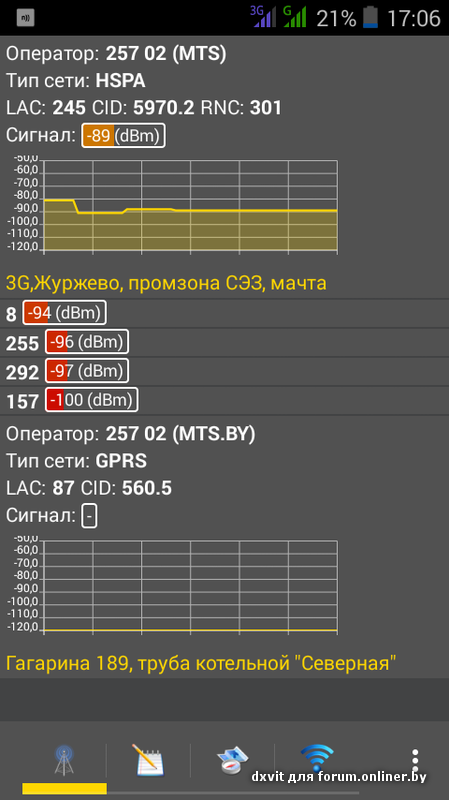Open the Wi-Fi tab
This screenshot has width=449, height=800.
point(316,758)
